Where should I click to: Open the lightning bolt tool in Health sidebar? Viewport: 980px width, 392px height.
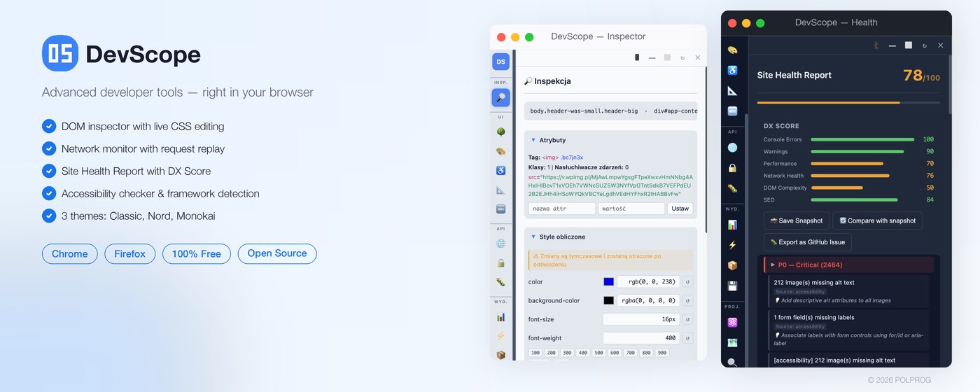(x=732, y=245)
